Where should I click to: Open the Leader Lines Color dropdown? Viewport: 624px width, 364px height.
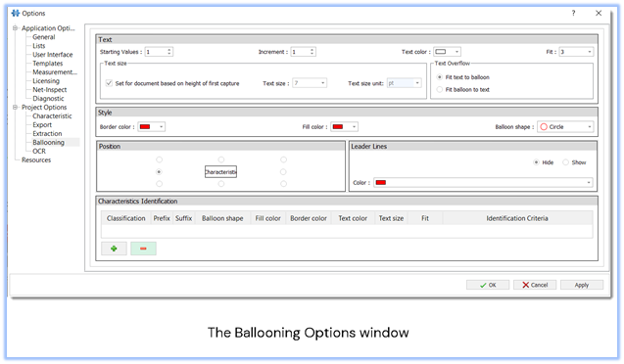(483, 182)
